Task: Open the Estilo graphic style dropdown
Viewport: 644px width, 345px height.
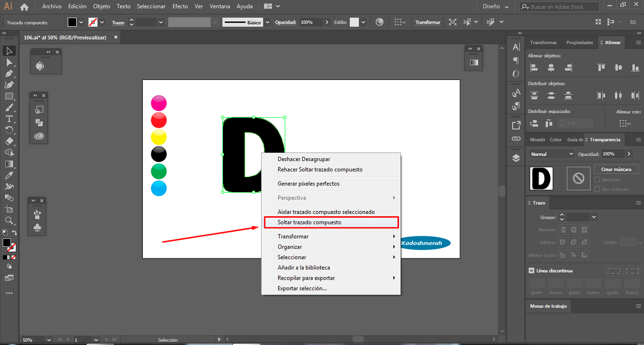Action: pyautogui.click(x=363, y=22)
